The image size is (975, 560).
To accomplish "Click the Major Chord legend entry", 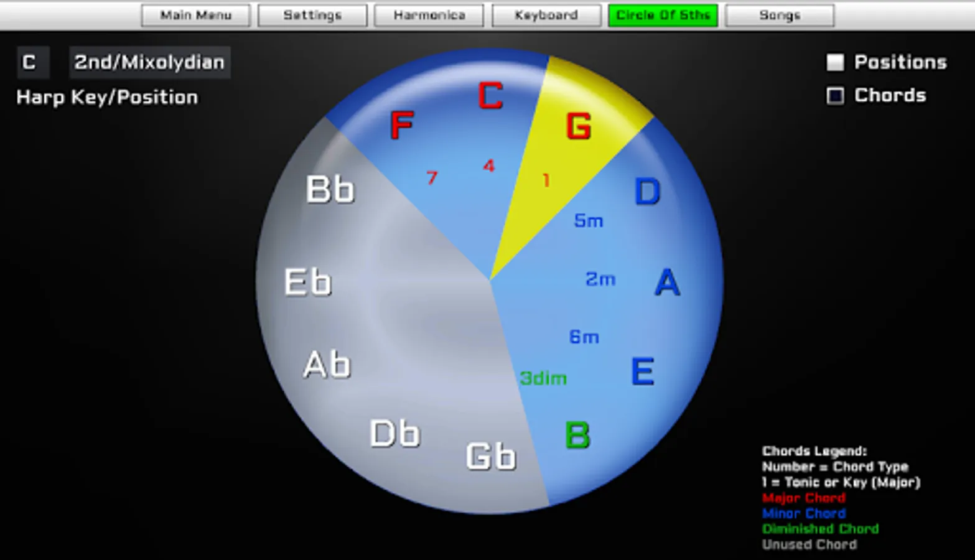I will (803, 498).
